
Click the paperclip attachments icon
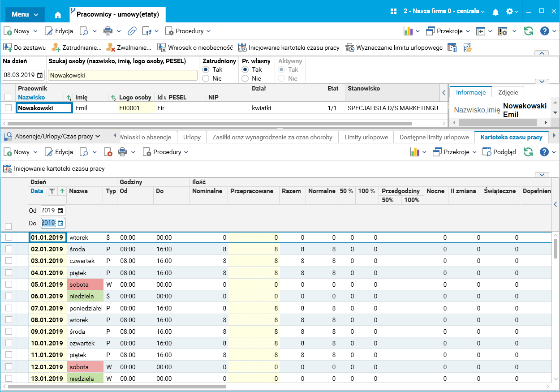(x=132, y=31)
